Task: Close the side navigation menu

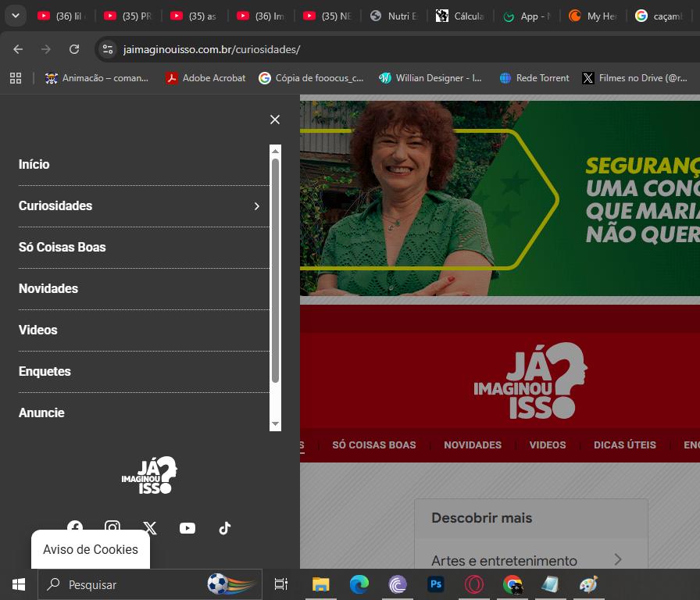Action: 275,120
